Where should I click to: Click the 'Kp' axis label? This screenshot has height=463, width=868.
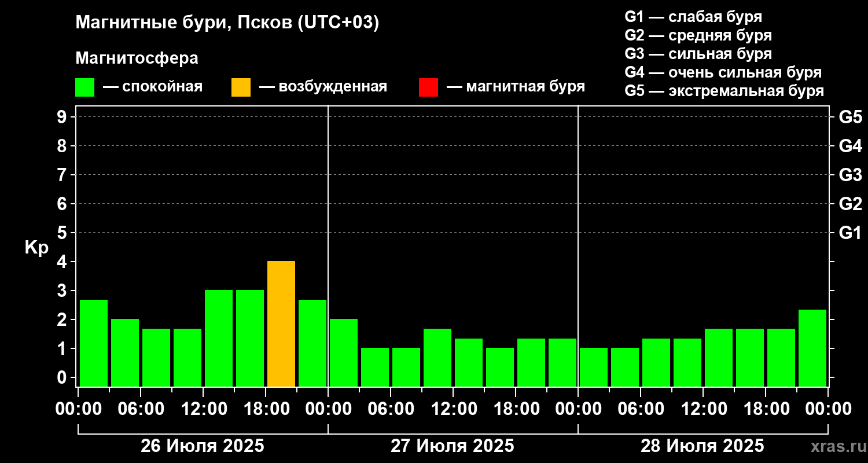coord(36,248)
